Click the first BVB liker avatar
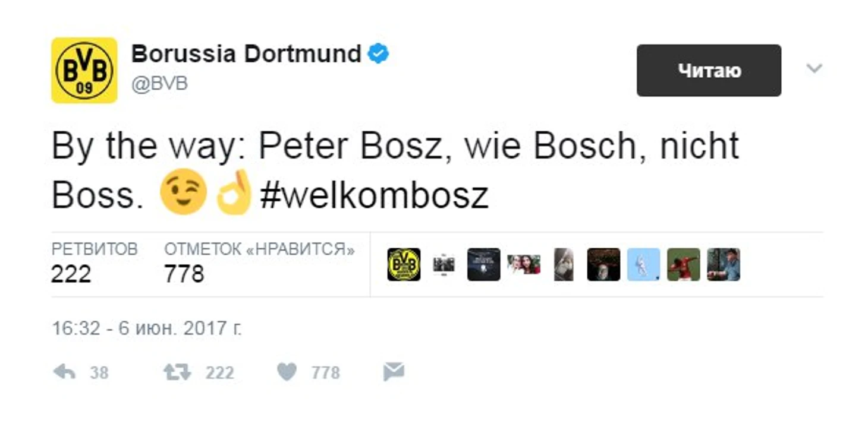The width and height of the screenshot is (868, 424). (404, 264)
